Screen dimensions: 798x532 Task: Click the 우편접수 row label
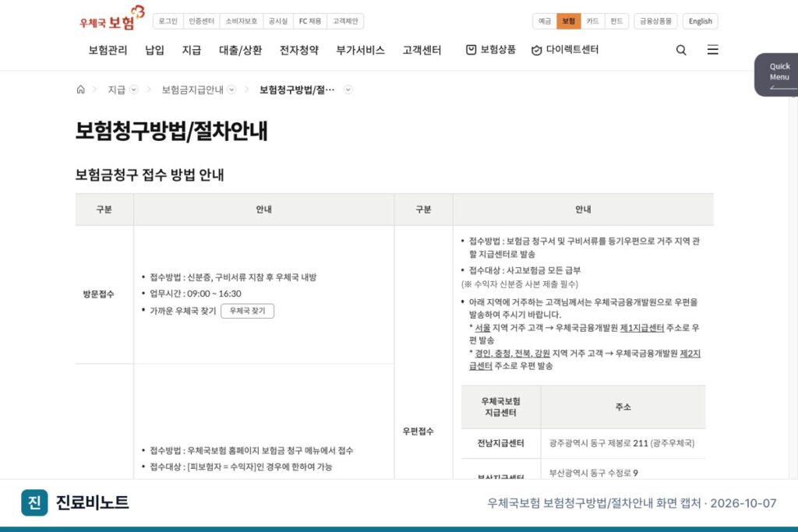418,432
